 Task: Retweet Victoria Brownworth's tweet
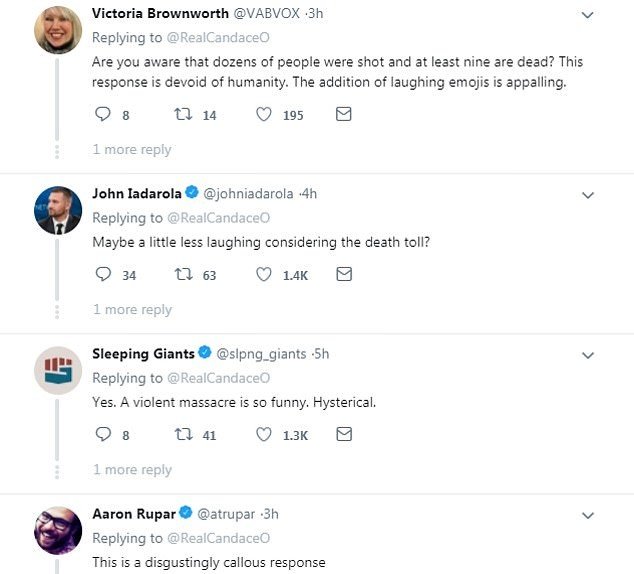(182, 115)
